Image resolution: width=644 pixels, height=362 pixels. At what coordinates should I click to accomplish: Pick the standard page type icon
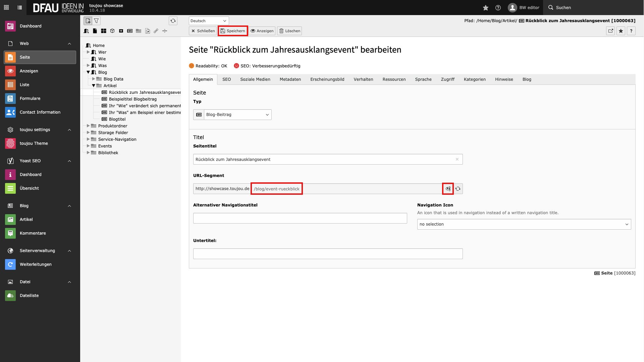(x=95, y=31)
